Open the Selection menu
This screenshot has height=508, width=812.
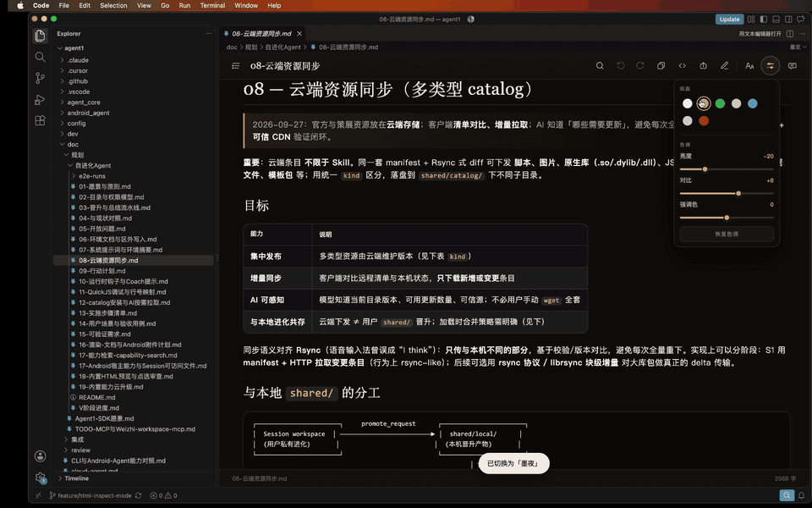click(113, 5)
